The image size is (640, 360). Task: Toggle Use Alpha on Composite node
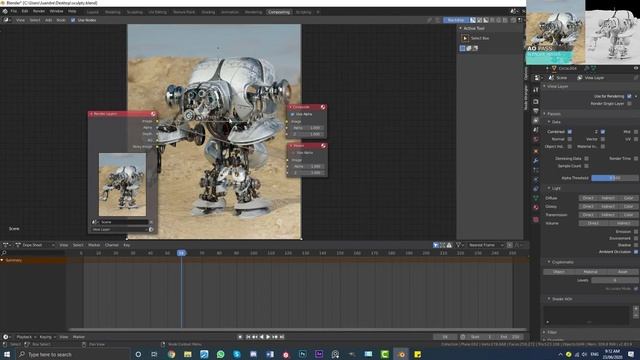292,114
